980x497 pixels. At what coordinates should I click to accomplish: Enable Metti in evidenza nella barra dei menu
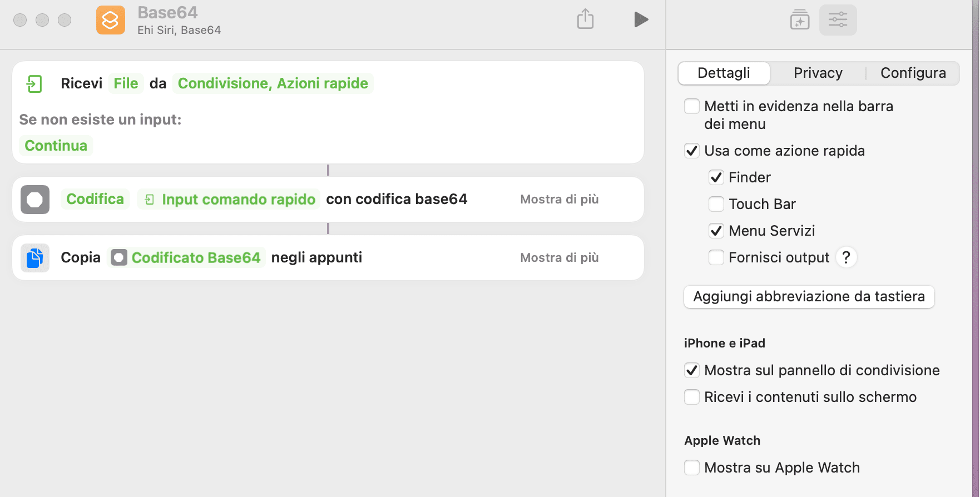692,106
